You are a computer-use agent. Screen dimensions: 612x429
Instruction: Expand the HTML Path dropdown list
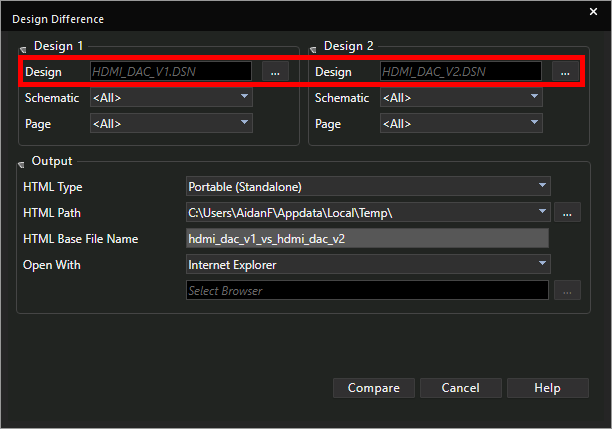tap(542, 212)
